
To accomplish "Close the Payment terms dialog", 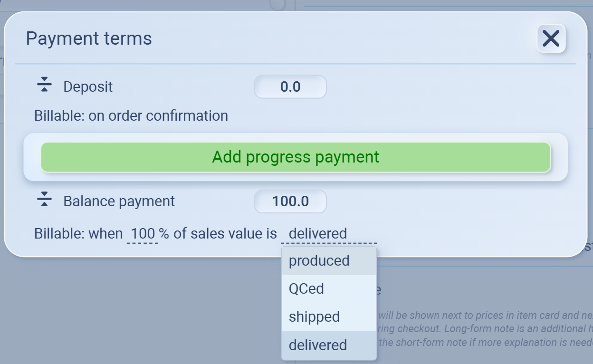I will (x=551, y=38).
